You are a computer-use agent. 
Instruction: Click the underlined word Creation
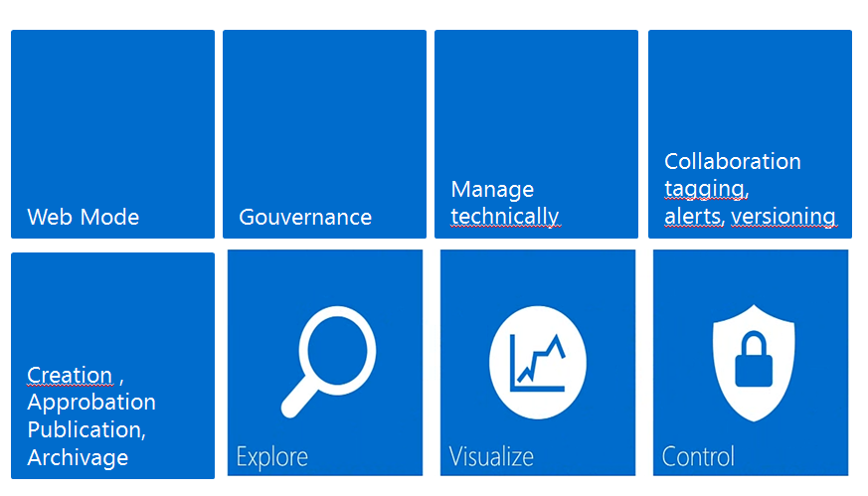(70, 375)
